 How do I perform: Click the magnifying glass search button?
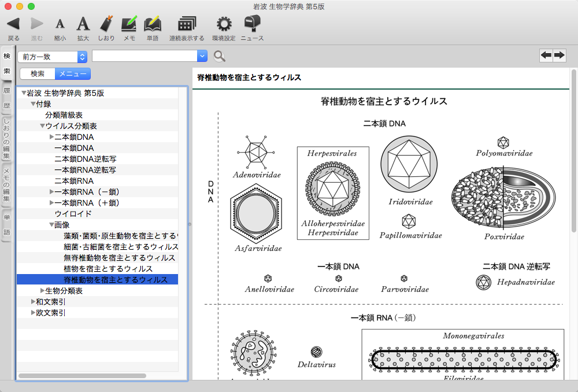[x=219, y=56]
